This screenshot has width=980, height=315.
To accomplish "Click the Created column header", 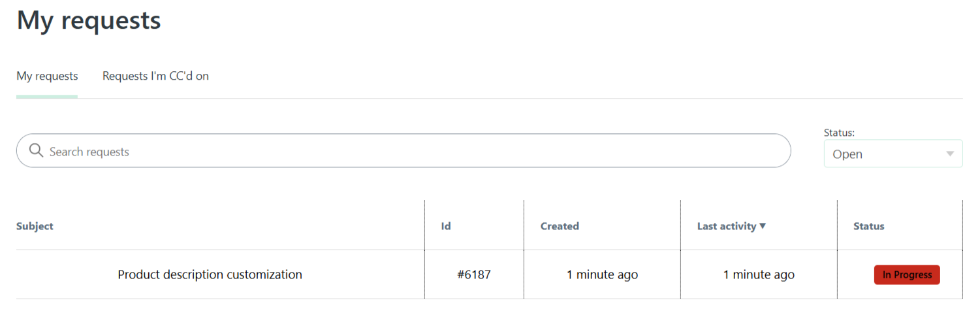I will [x=560, y=226].
